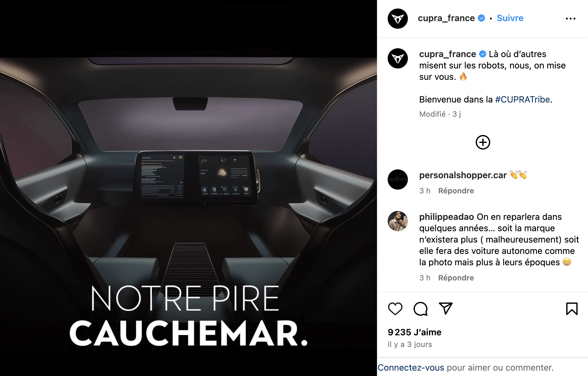Screen dimensions: 588x376
Task: Follow cupra_france with the Suivre button
Action: pyautogui.click(x=510, y=18)
